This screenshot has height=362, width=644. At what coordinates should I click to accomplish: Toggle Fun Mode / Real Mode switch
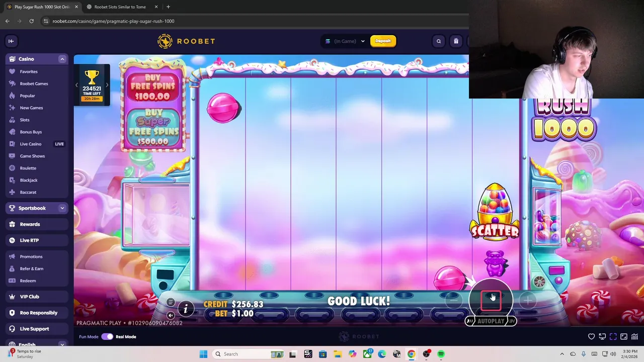(107, 337)
